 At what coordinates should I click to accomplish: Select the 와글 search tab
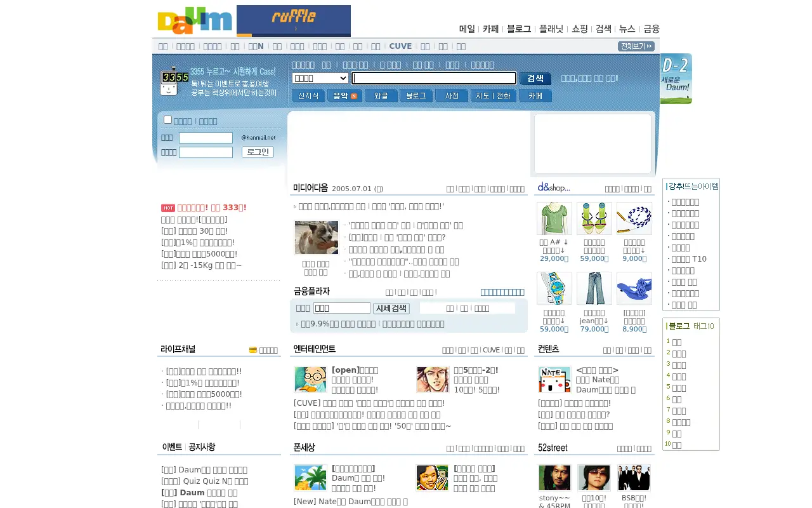tap(381, 96)
